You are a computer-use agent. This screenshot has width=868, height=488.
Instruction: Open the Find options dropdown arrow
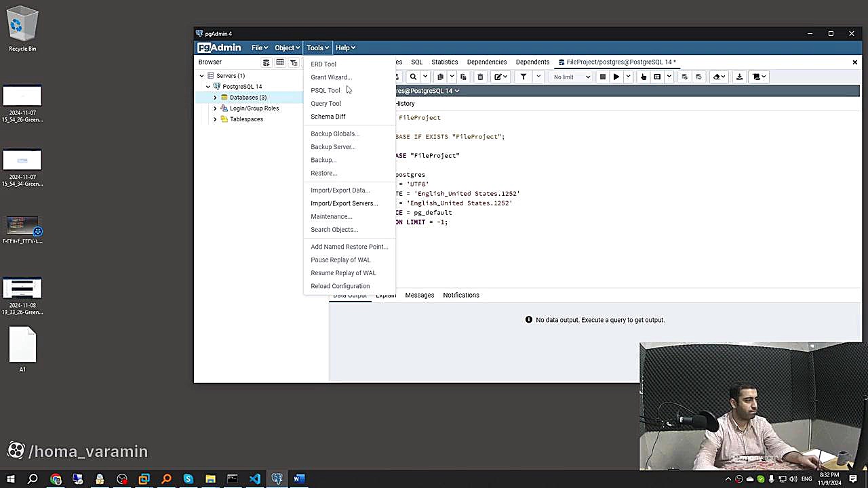[x=425, y=77]
